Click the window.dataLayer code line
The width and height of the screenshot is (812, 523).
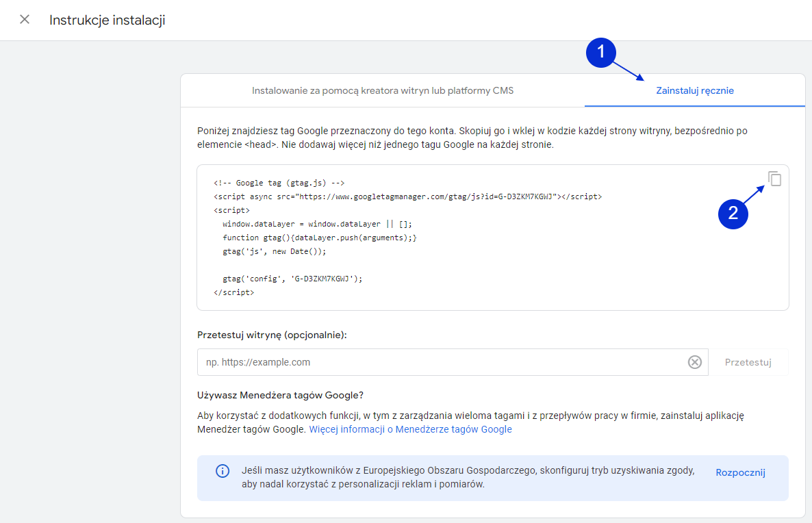click(x=318, y=225)
